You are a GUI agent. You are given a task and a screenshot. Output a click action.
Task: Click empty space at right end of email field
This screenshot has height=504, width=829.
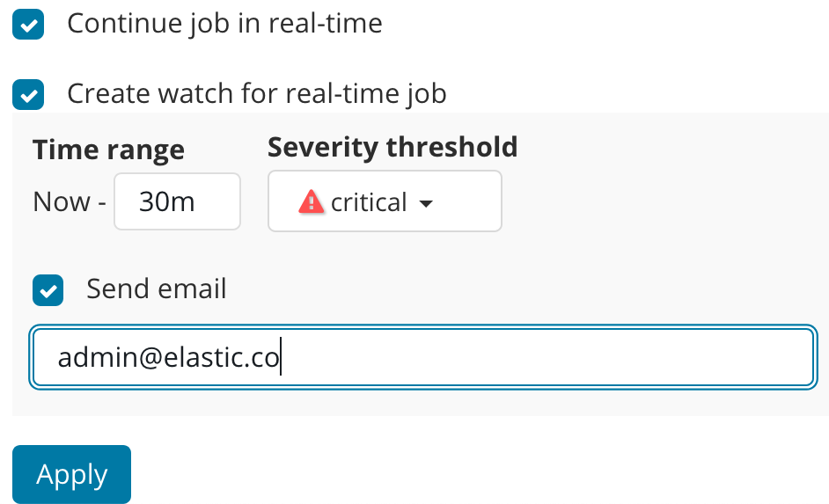tap(748, 358)
